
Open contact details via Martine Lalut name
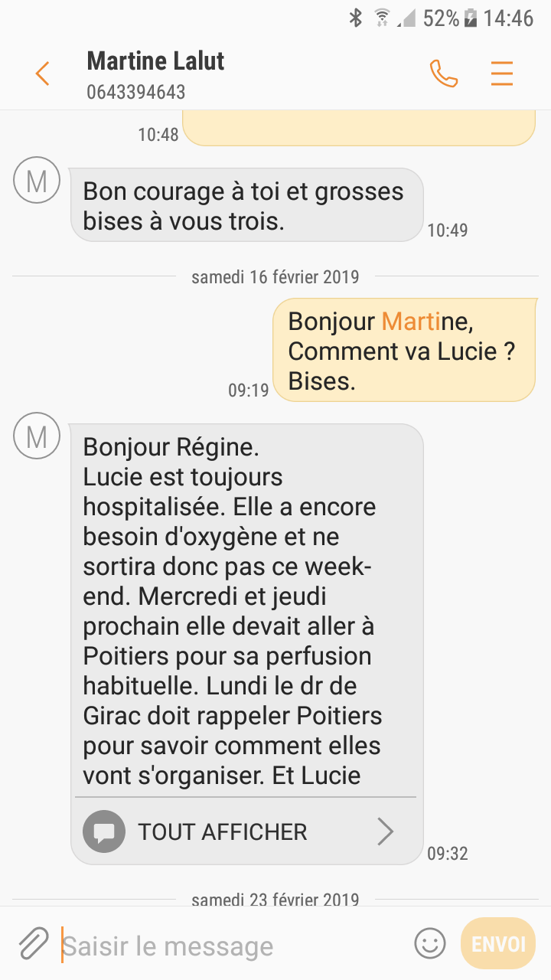[155, 61]
